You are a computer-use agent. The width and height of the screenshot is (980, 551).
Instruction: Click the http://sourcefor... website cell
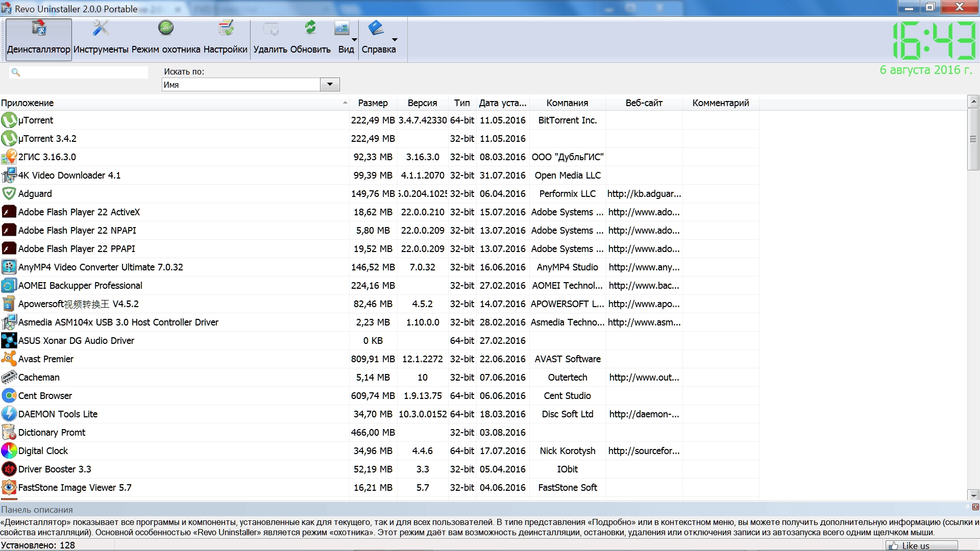(644, 451)
